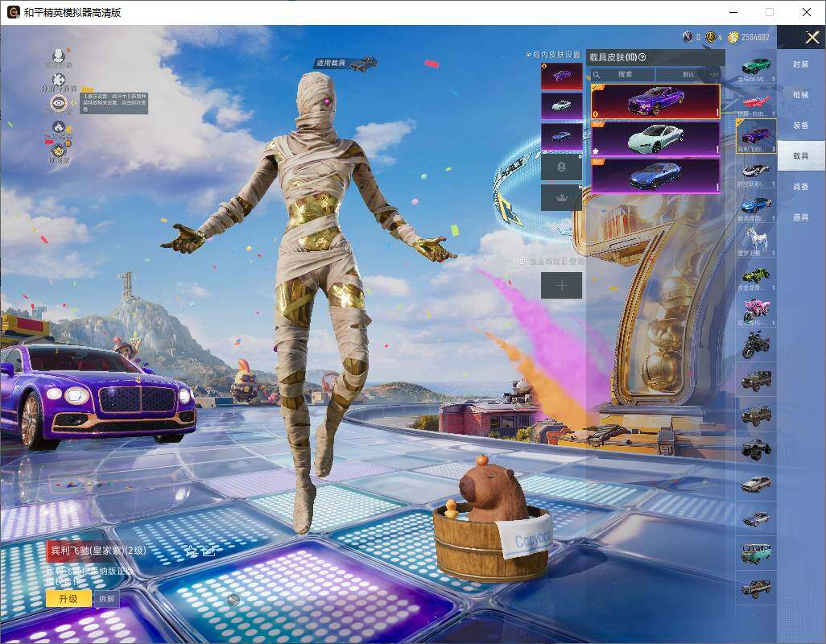Screen dimensions: 826x644
Task: Click the plus slot to add an item
Action: [562, 286]
